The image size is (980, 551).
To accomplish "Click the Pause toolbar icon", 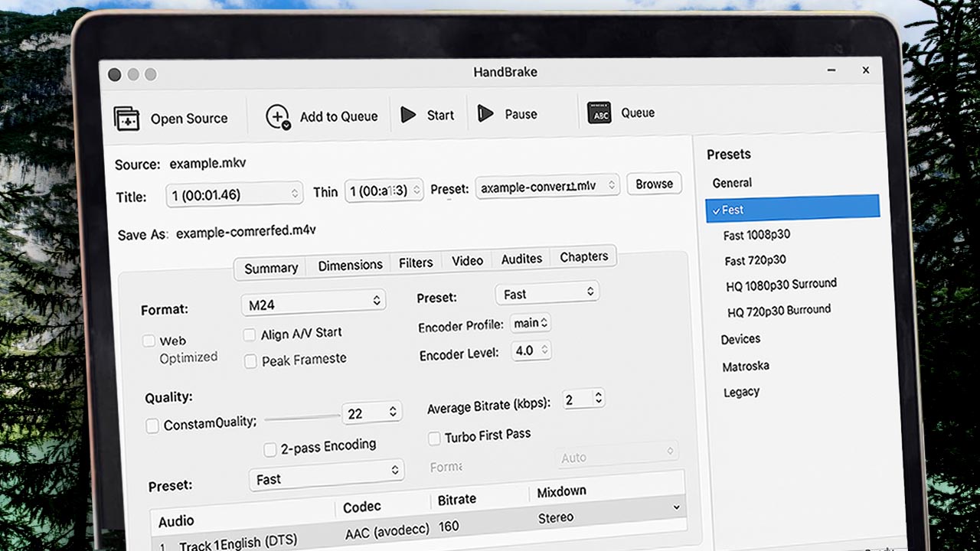I will [x=485, y=114].
